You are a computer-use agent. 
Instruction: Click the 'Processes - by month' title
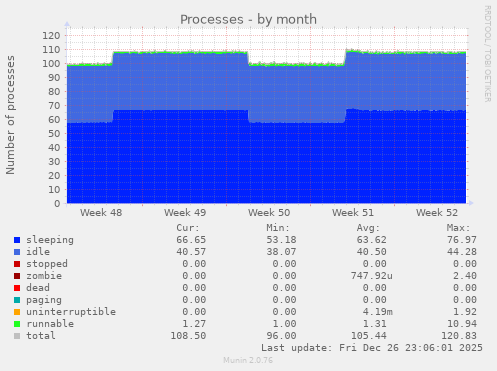click(x=248, y=20)
